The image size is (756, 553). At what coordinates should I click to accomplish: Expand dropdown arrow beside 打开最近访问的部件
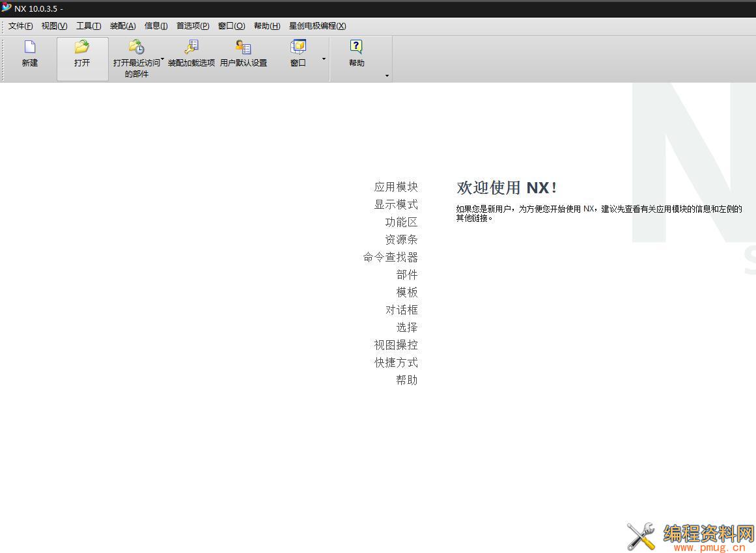[x=163, y=59]
